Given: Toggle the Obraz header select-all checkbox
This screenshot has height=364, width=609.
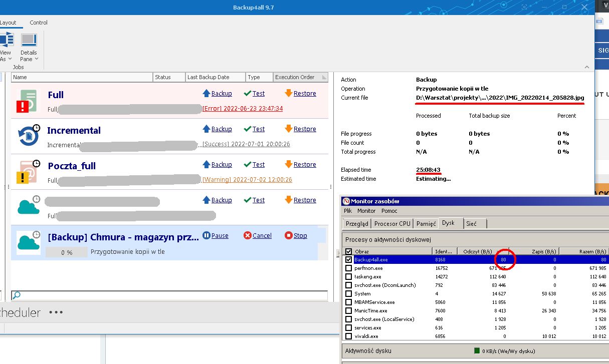Looking at the screenshot, I should pyautogui.click(x=349, y=251).
